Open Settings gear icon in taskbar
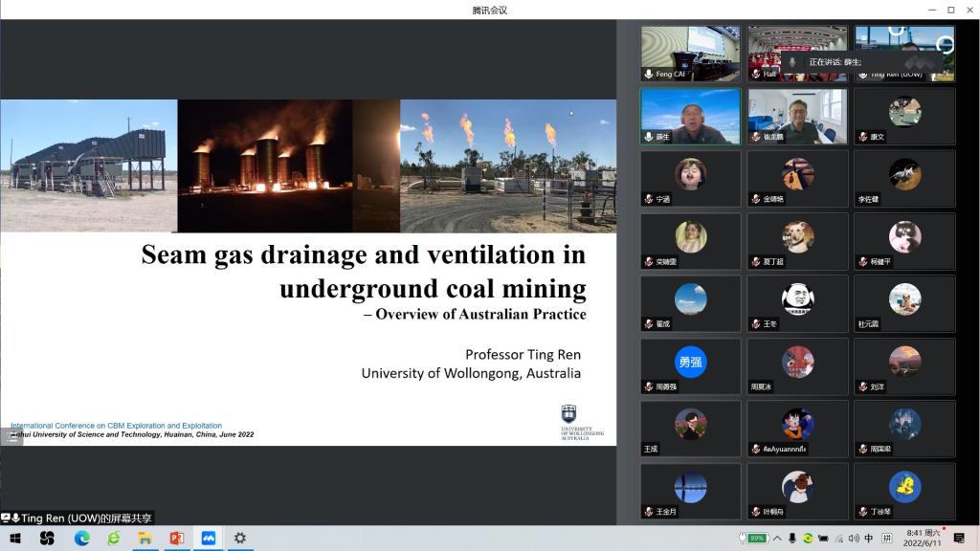980x551 pixels. 239,539
